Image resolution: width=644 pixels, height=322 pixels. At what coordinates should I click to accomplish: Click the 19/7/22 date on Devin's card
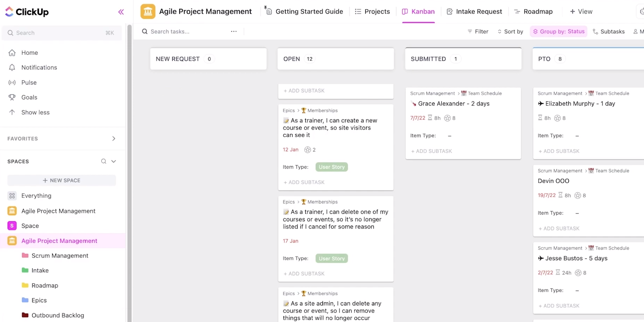[x=547, y=195]
